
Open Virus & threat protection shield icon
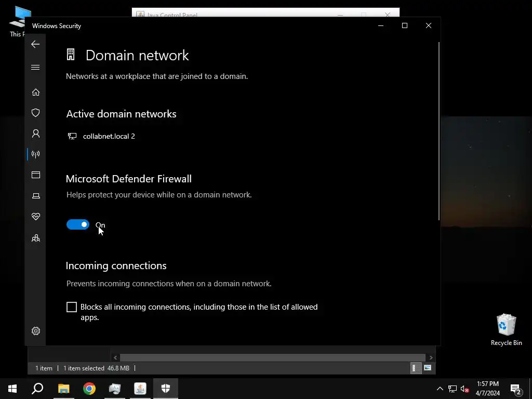click(x=36, y=113)
